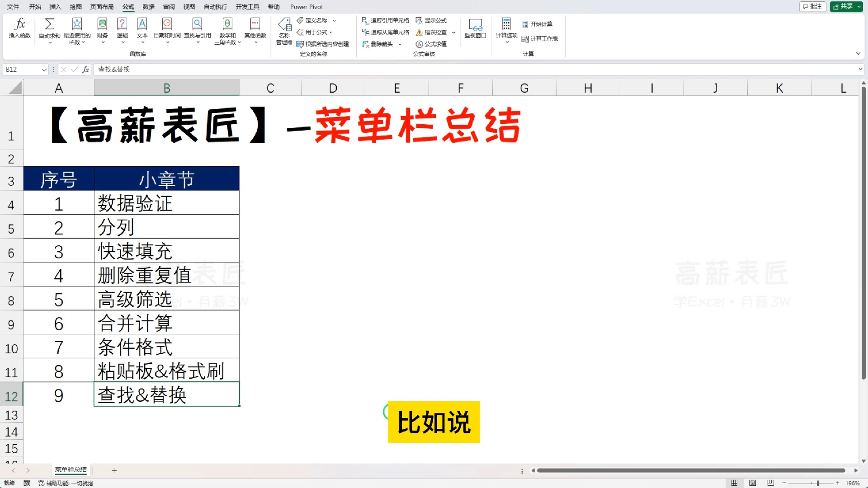868x488 pixels.
Task: Click zoom out minus button
Action: click(784, 483)
